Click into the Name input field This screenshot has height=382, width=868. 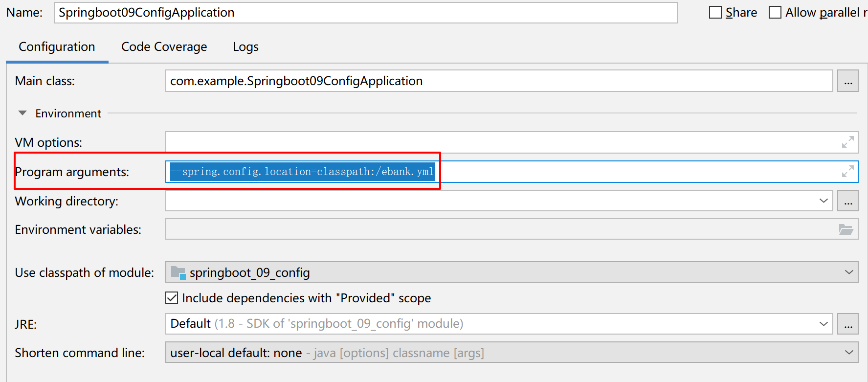(365, 13)
